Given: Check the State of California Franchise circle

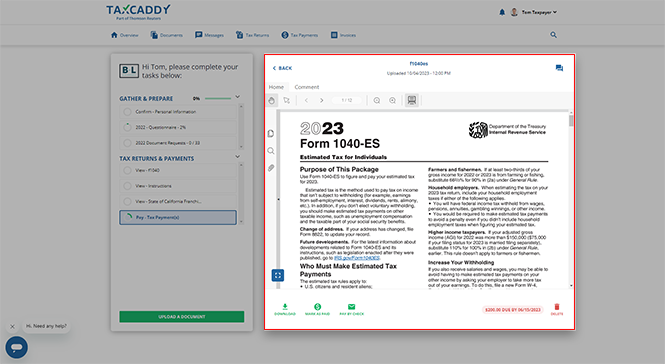Looking at the screenshot, I should (x=127, y=202).
